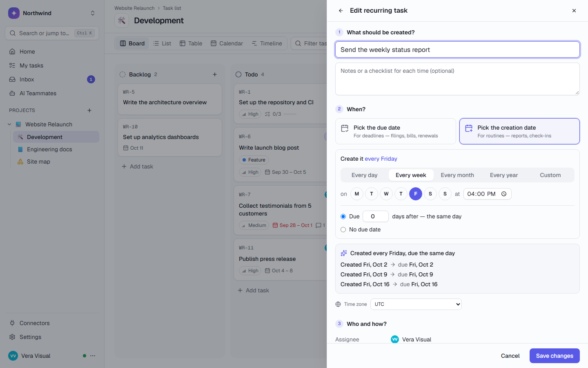
Task: Collapse the Website Relaunch project tree
Action: coord(9,124)
